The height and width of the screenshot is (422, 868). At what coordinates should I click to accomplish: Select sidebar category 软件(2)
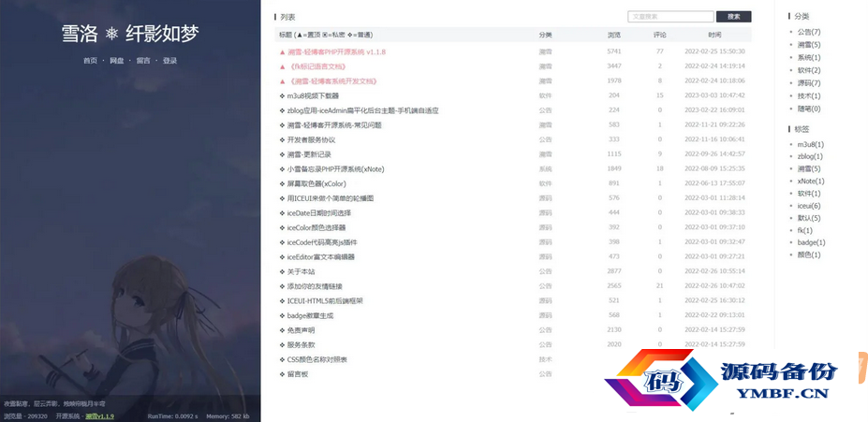(809, 70)
